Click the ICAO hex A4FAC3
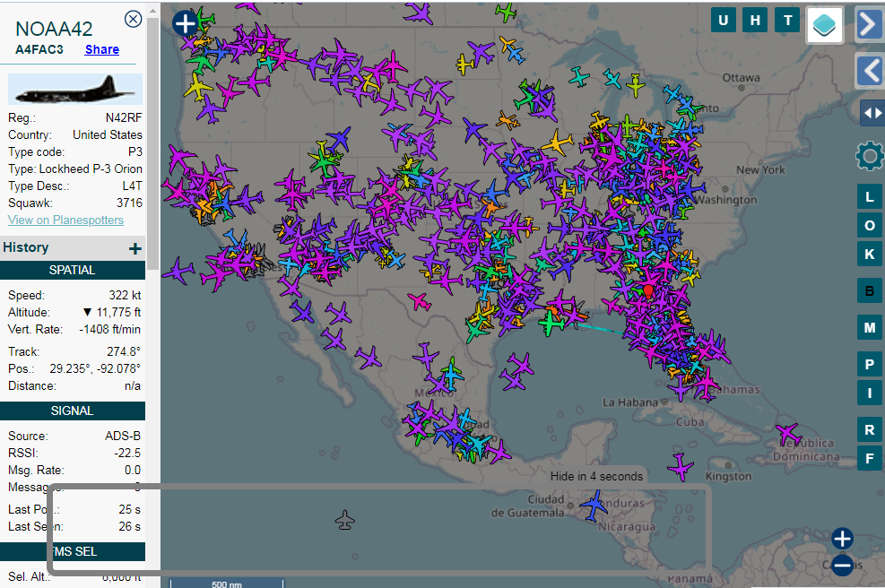 [x=39, y=49]
